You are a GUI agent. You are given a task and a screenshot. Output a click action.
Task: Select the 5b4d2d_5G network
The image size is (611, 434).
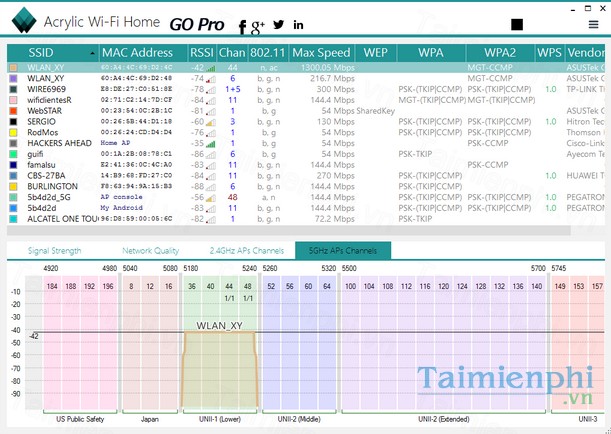pyautogui.click(x=306, y=198)
